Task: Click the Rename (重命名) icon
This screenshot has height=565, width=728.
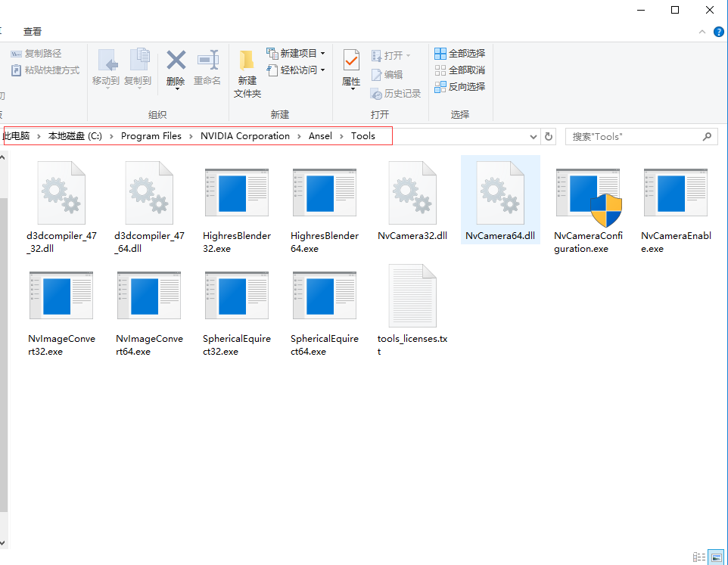Action: point(207,61)
